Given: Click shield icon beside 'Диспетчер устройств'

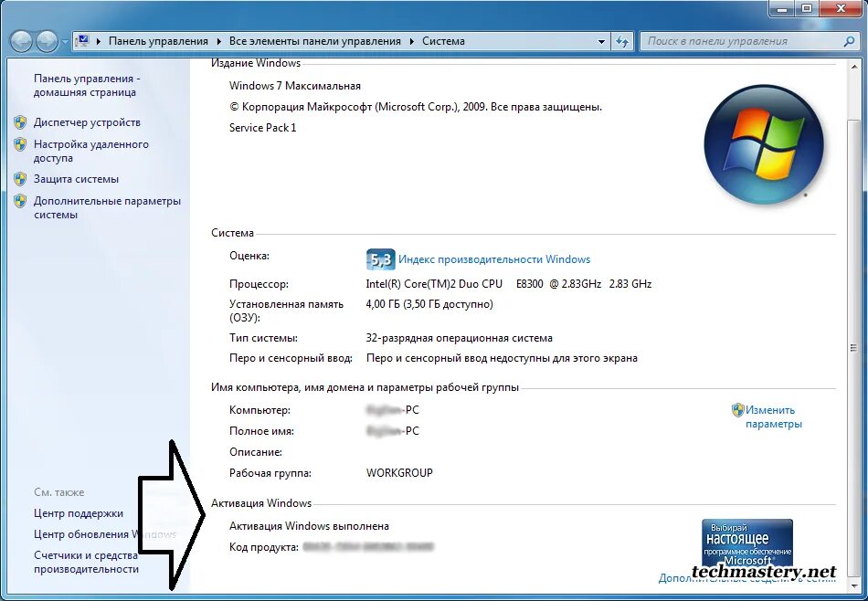Looking at the screenshot, I should 20,122.
